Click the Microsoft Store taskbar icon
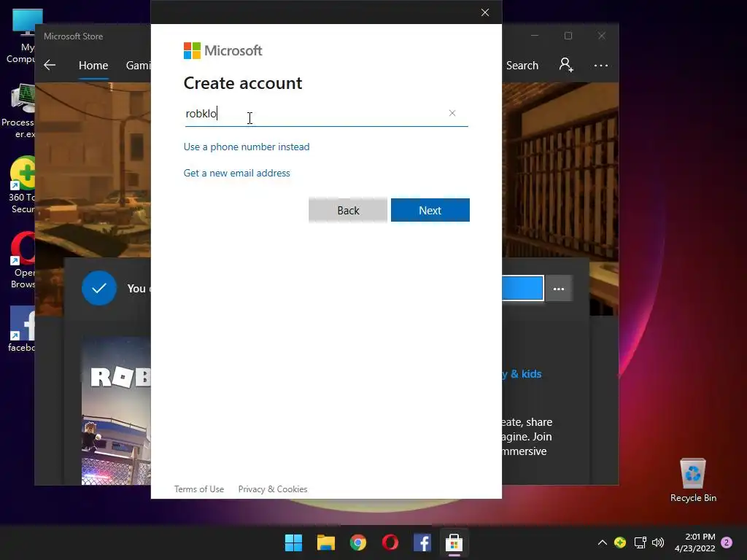Viewport: 747px width, 560px height. coord(454,542)
